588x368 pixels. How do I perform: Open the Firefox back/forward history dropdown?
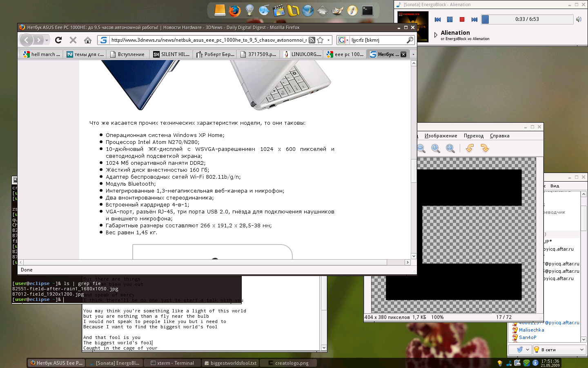[47, 40]
